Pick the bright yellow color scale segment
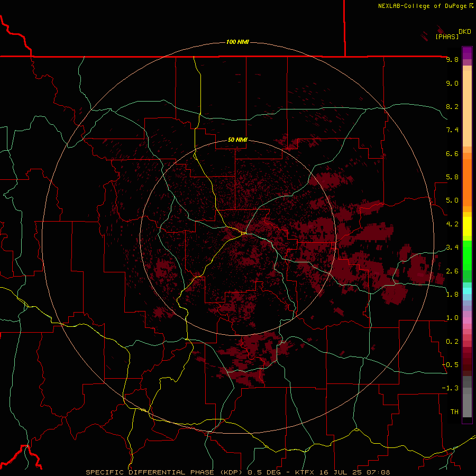 [467, 226]
